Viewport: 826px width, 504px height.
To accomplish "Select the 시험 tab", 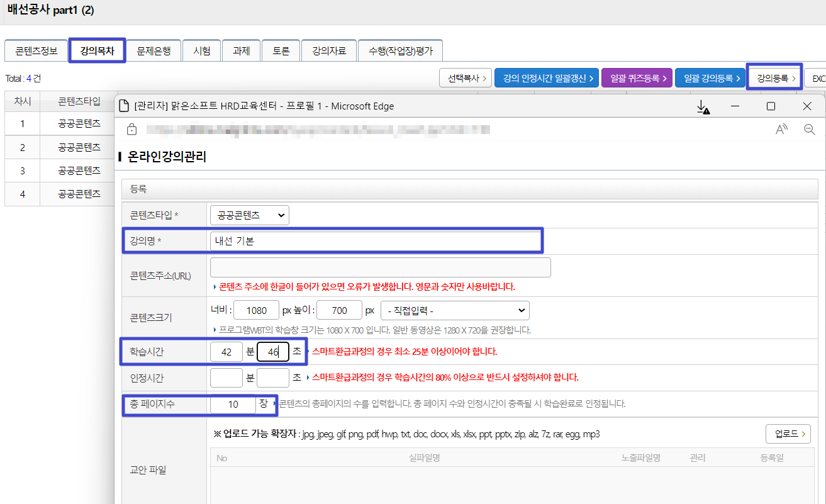I will click(x=202, y=52).
